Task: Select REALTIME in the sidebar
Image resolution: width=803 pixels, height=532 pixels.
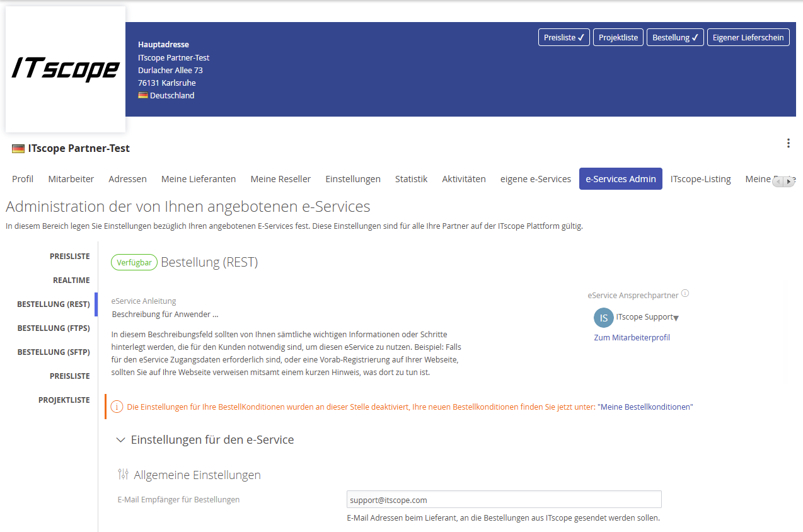Action: tap(71, 280)
